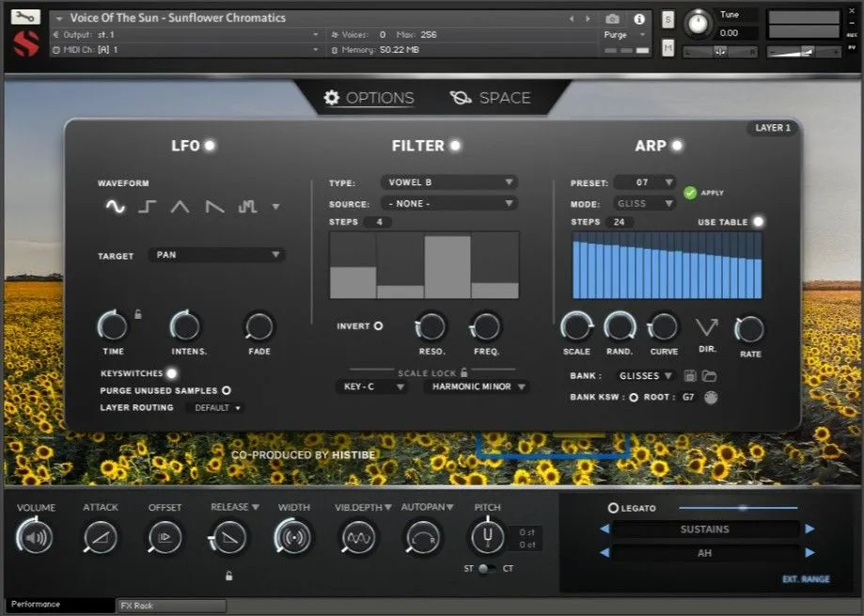Toggle the Filter power button
864x616 pixels.
click(x=455, y=146)
